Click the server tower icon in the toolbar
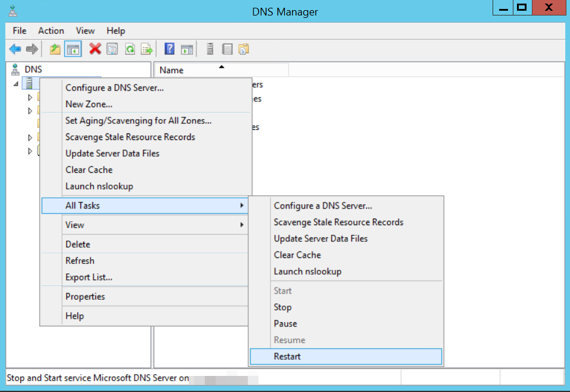 point(210,49)
